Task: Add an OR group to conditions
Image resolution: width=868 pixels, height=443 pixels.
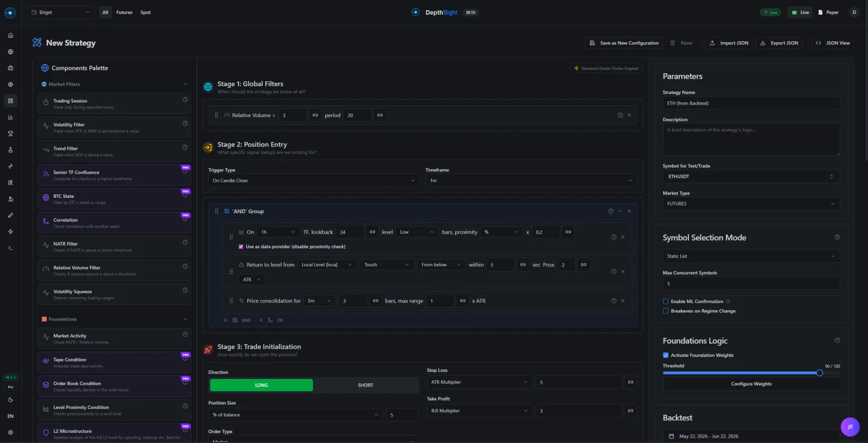Action: [x=271, y=320]
